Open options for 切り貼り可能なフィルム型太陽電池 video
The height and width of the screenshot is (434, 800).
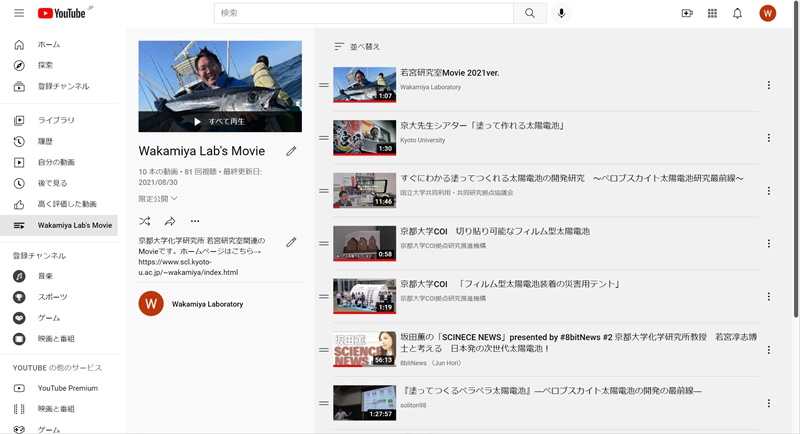tap(768, 243)
